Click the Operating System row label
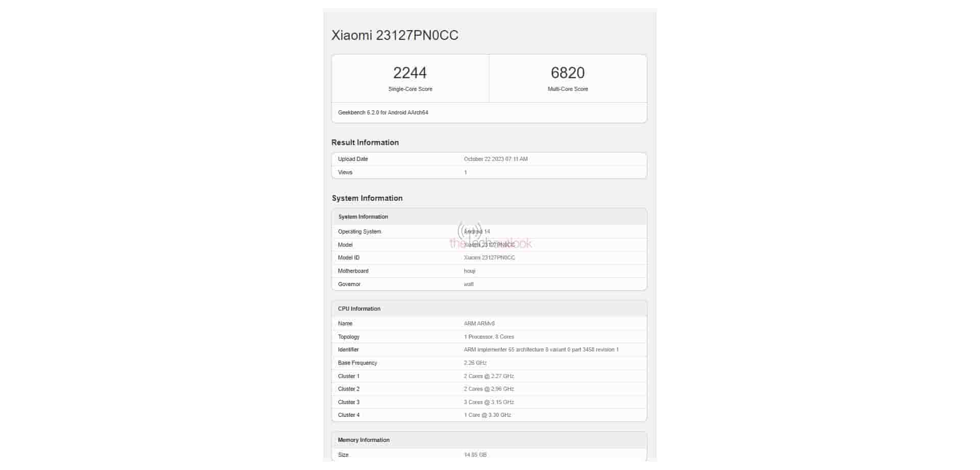Screen dimensions: 980x470 (359, 232)
